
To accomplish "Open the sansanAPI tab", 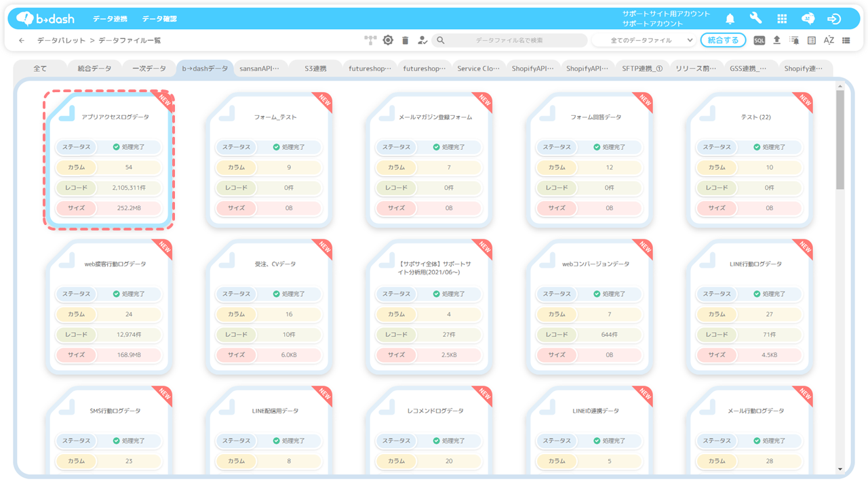I will (260, 68).
